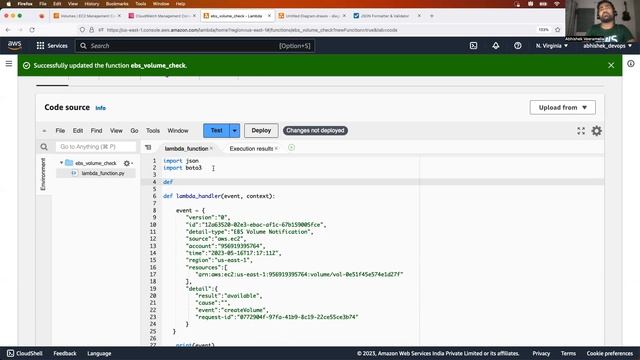Click the file search magnifier icon
640x360 pixels.
tap(44, 147)
